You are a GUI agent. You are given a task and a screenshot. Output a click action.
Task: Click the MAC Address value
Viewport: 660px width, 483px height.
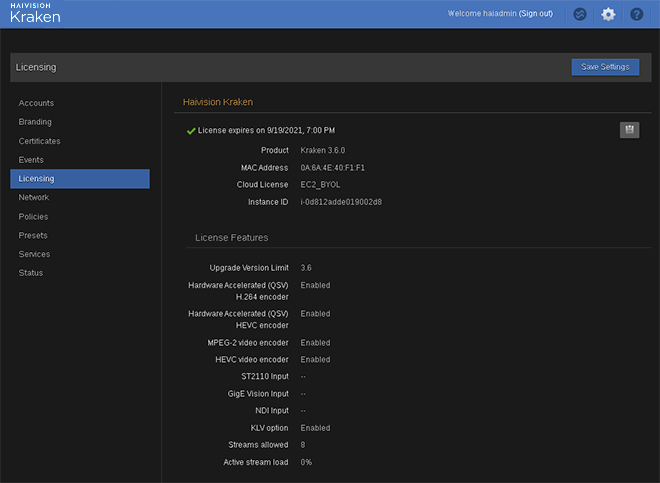point(332,168)
